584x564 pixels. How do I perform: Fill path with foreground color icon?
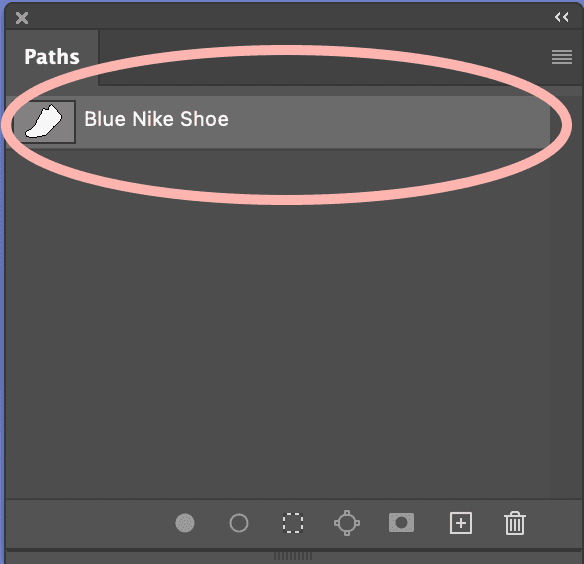coord(185,523)
